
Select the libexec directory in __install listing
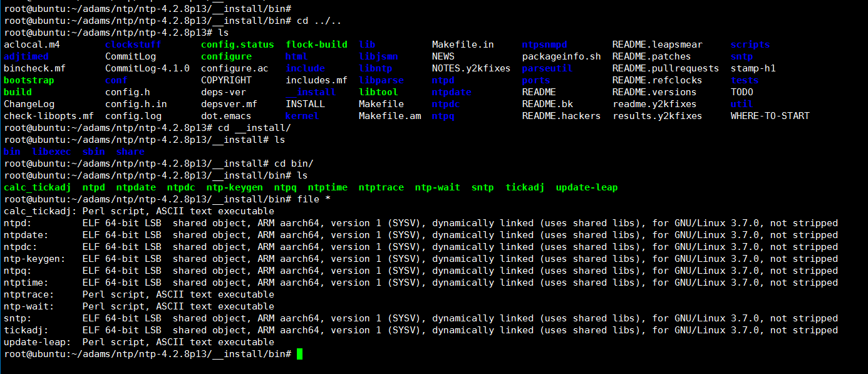pyautogui.click(x=52, y=151)
